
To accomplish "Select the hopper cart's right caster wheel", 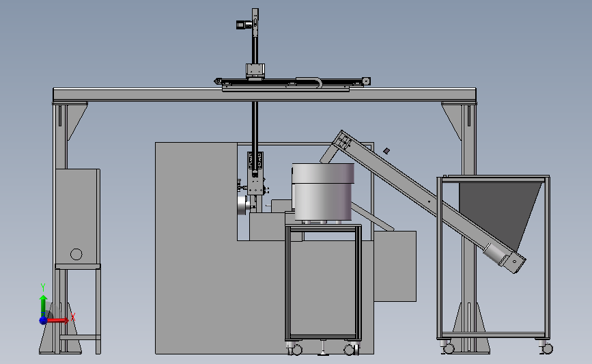I will point(546,348).
